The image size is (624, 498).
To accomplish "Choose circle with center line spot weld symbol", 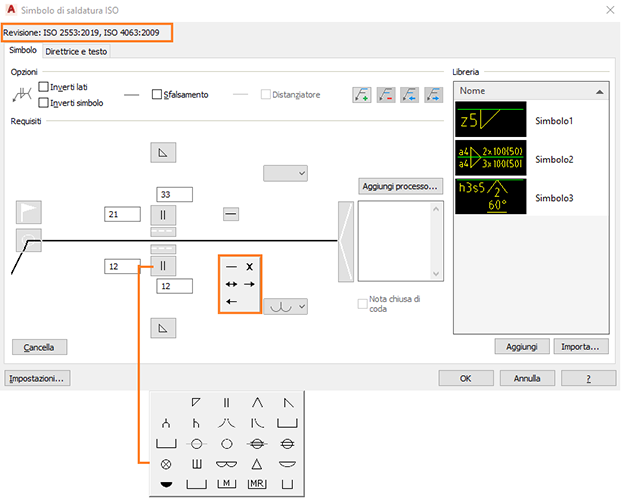I will pyautogui.click(x=196, y=443).
